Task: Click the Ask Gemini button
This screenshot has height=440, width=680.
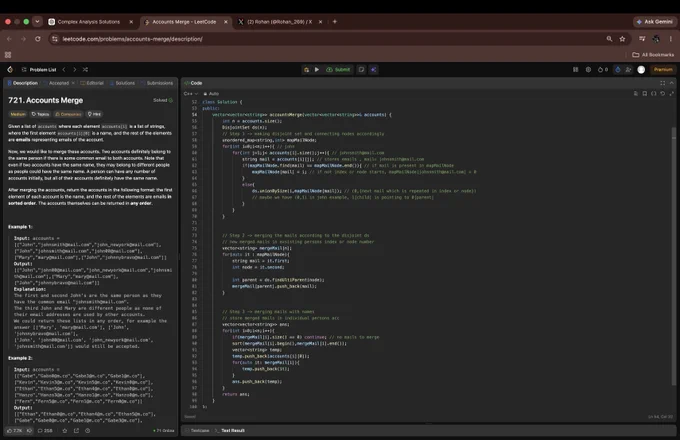Action: tap(654, 22)
